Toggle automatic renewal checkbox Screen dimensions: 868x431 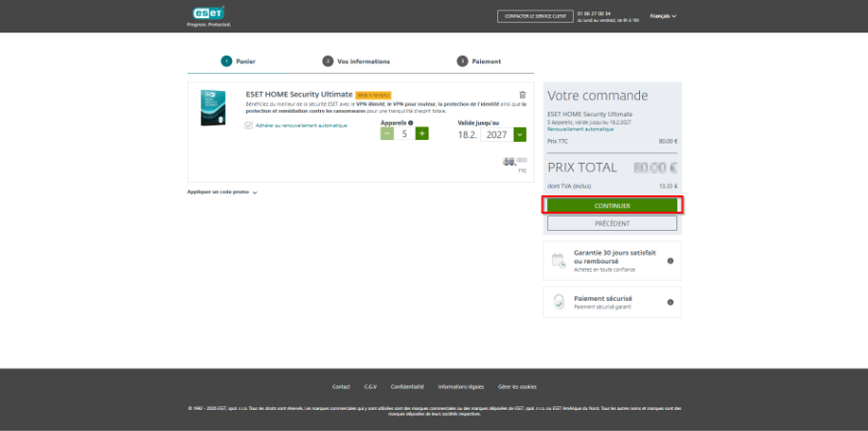coord(248,125)
